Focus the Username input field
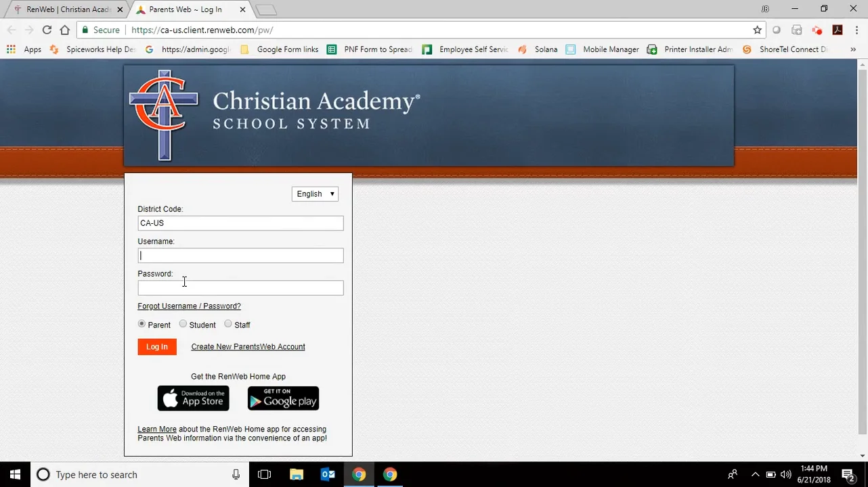Viewport: 868px width, 487px height. (x=240, y=256)
